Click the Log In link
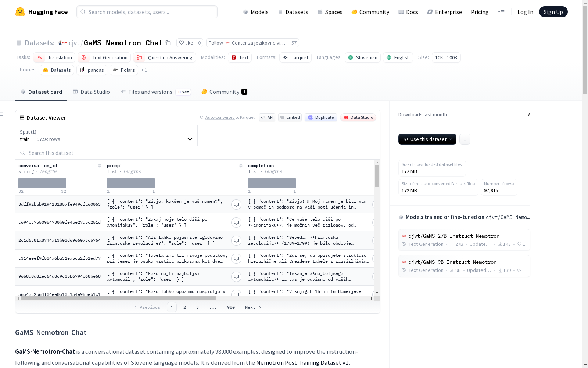Screen dimensions: 588x368 pyautogui.click(x=525, y=12)
